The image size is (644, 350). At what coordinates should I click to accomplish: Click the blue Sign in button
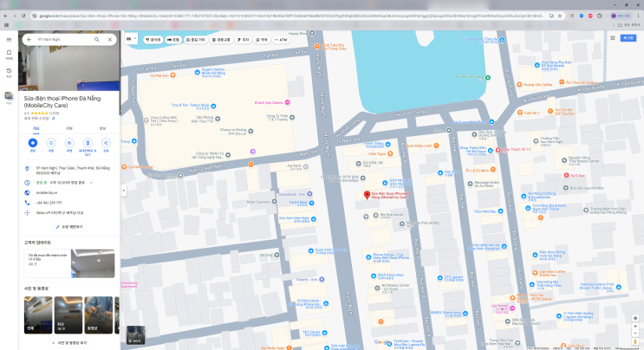pos(628,38)
